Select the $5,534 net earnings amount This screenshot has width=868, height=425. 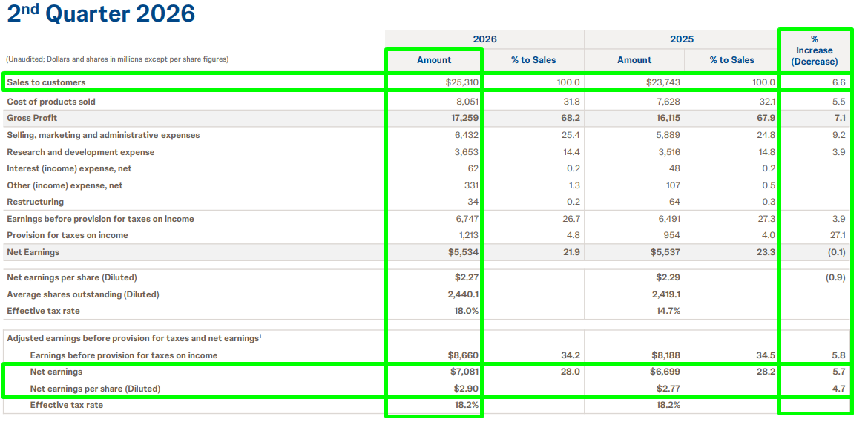pyautogui.click(x=464, y=252)
